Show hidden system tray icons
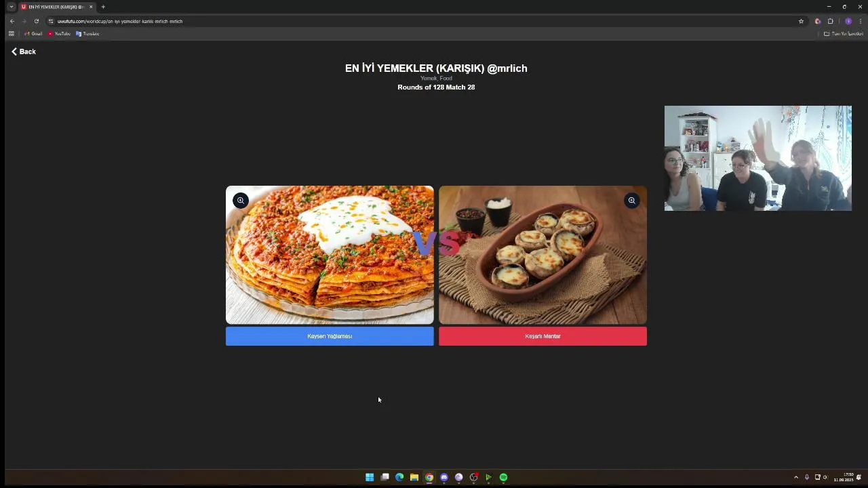Screen dimensions: 868x488 tap(796, 477)
